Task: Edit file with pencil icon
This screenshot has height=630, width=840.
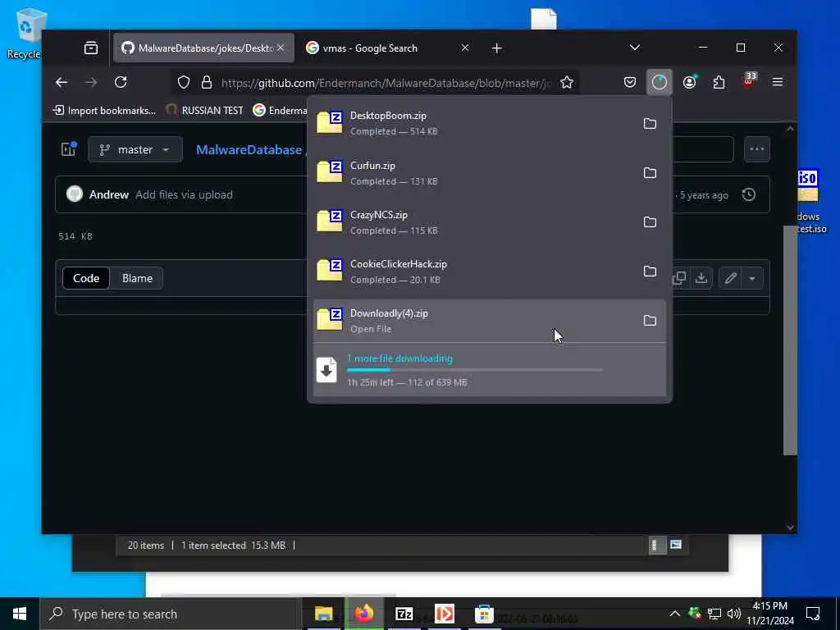Action: [731, 278]
